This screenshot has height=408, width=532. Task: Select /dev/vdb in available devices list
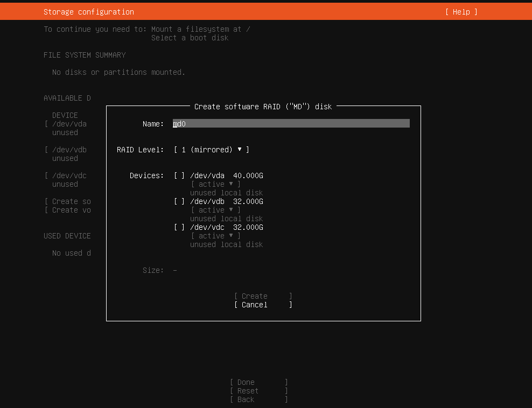tap(69, 150)
